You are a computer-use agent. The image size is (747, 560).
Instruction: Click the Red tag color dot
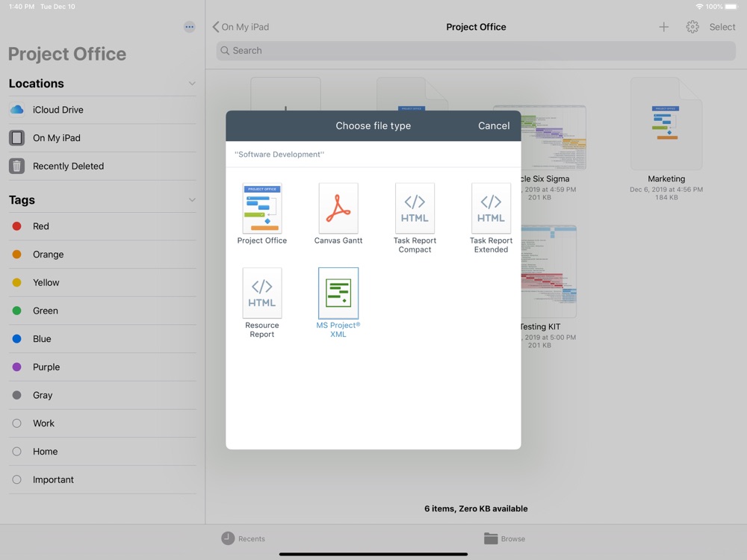click(17, 226)
